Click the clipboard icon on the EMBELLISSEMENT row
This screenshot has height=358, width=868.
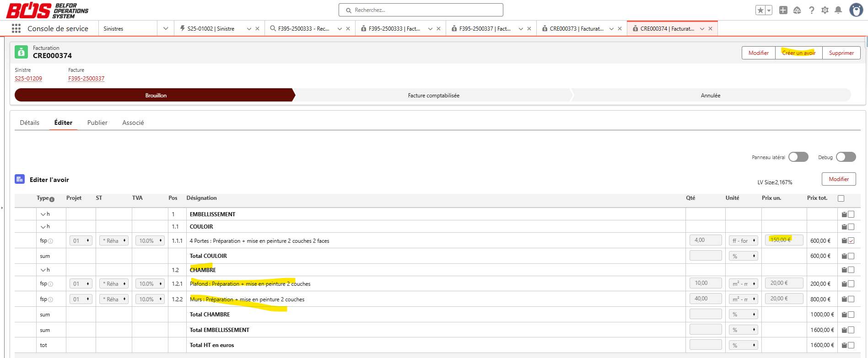pyautogui.click(x=844, y=214)
